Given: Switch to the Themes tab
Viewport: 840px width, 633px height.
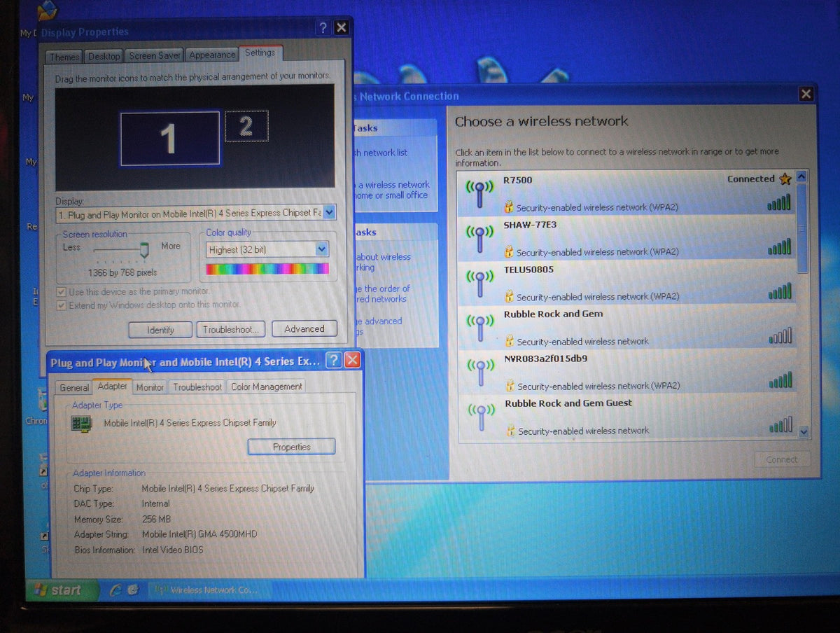Looking at the screenshot, I should 64,57.
